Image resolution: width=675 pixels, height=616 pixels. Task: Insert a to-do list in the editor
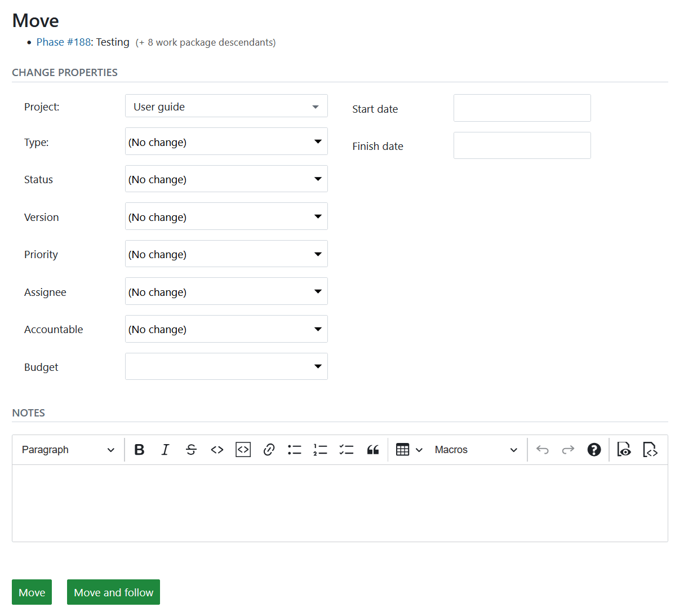346,449
